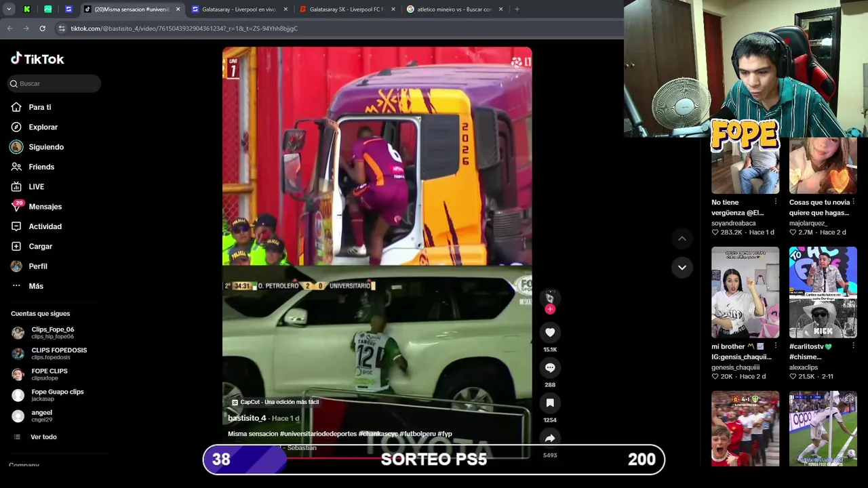Switch to Galatasaray - Liverpool en vivo tab

(239, 9)
